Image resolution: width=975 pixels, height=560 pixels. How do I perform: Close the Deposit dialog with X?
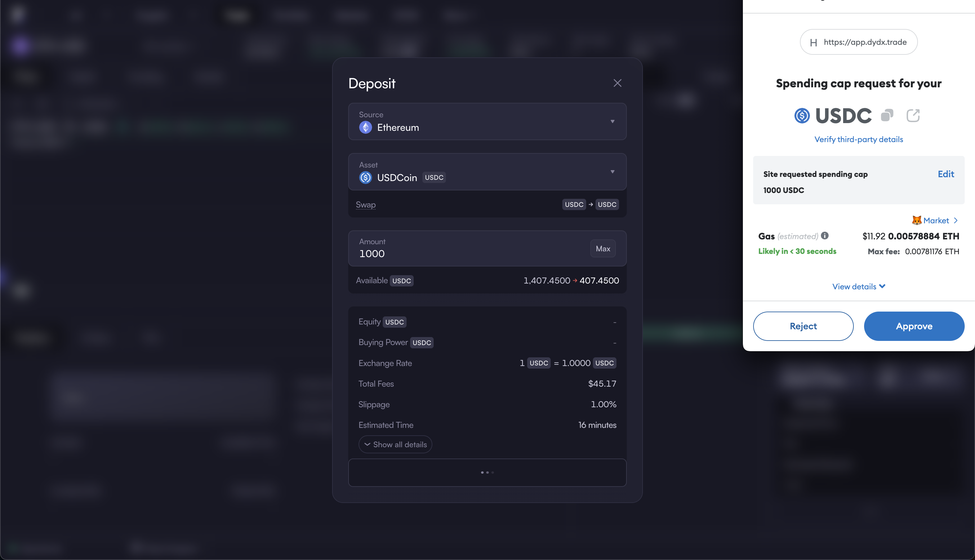[x=617, y=83]
